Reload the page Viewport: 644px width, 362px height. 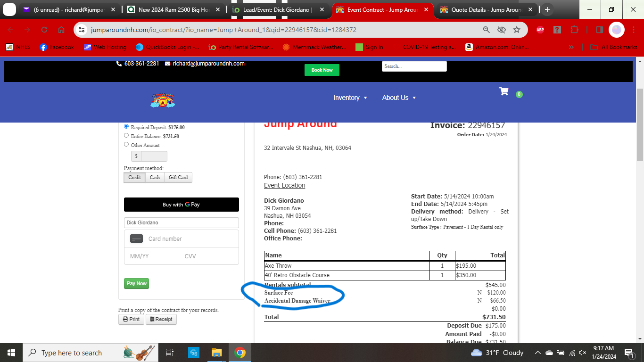[x=44, y=30]
